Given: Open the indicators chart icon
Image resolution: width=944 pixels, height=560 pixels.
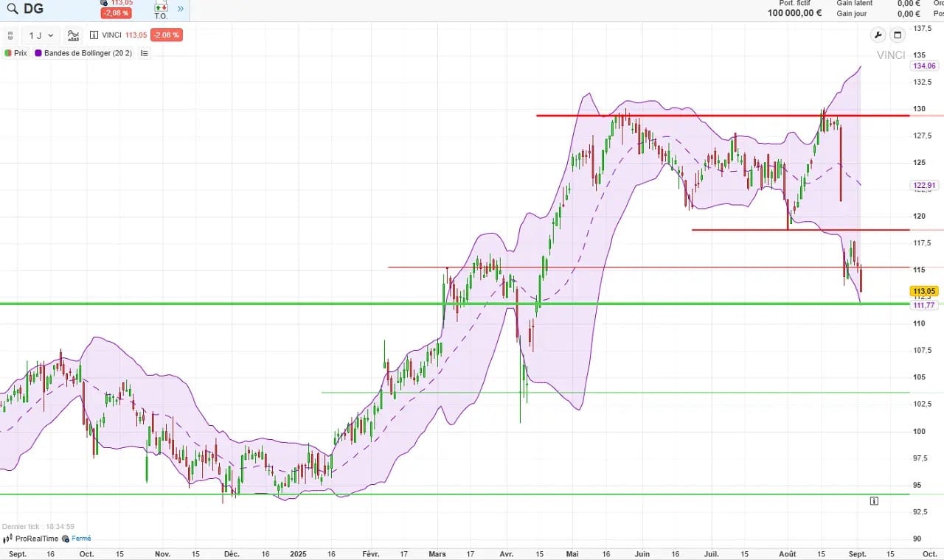Looking at the screenshot, I should tap(73, 35).
